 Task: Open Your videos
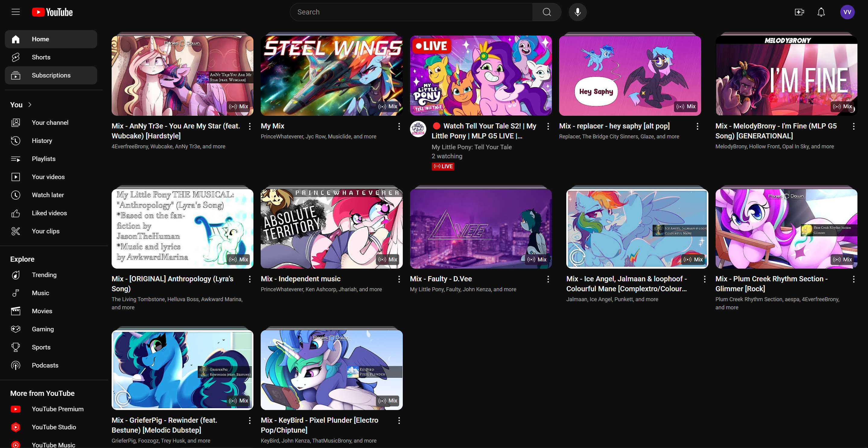click(x=51, y=177)
